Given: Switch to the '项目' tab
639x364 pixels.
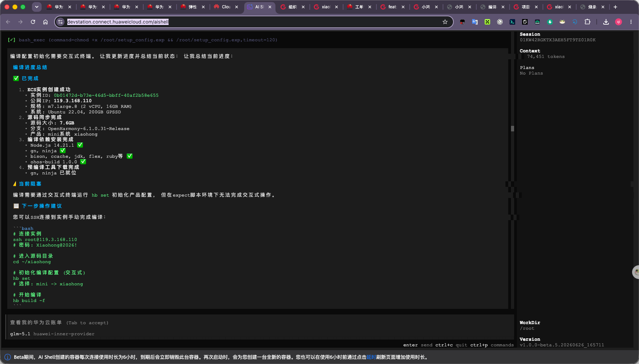Looking at the screenshot, I should click(526, 7).
